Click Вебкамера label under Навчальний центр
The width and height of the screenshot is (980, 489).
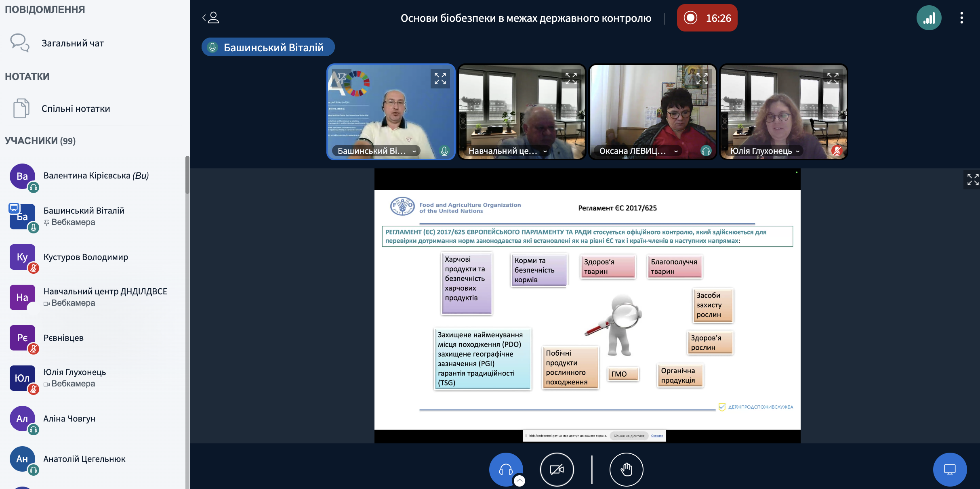[x=73, y=303]
